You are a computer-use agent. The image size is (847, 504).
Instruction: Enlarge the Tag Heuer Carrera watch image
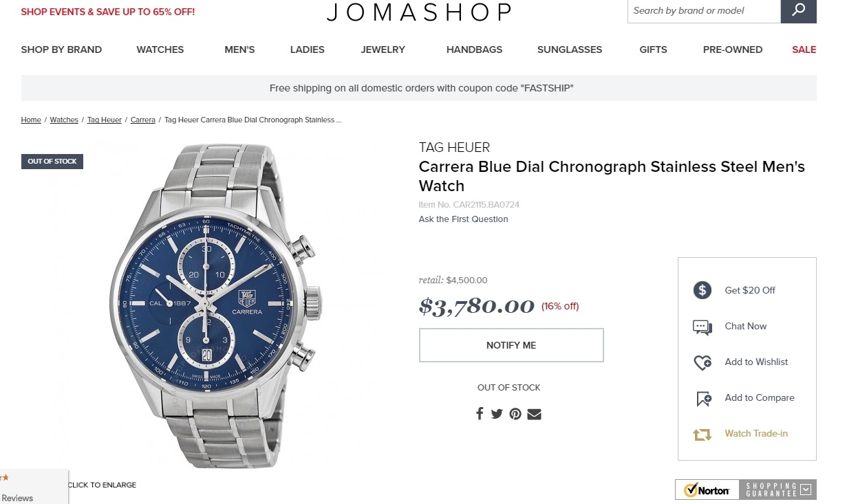(x=213, y=306)
